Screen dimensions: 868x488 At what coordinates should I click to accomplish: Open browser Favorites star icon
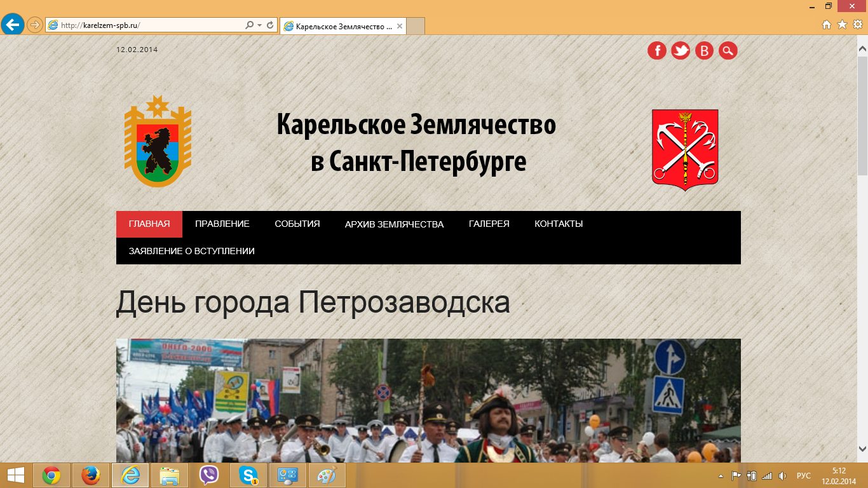(x=842, y=25)
